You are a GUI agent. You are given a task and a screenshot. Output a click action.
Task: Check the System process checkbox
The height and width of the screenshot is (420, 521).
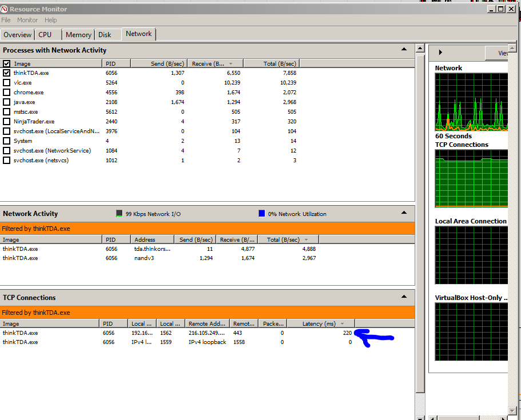pyautogui.click(x=7, y=141)
